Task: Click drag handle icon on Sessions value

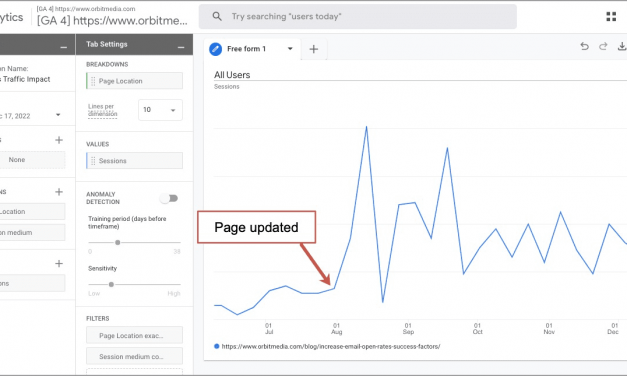Action: coord(93,161)
